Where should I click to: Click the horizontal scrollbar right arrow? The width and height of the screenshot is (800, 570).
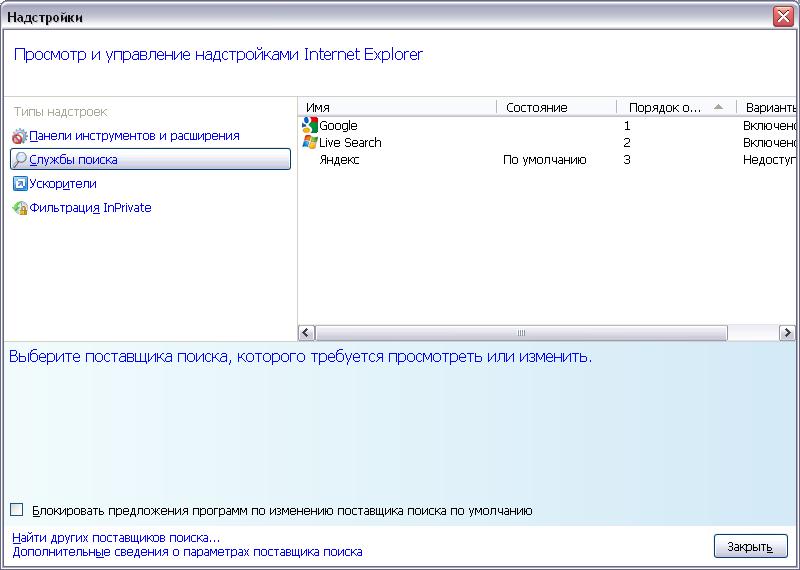(x=787, y=333)
